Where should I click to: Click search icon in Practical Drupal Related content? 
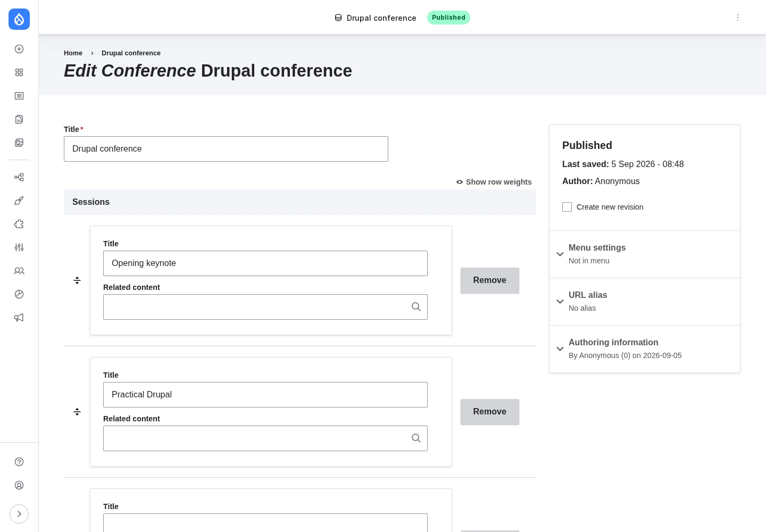point(416,438)
